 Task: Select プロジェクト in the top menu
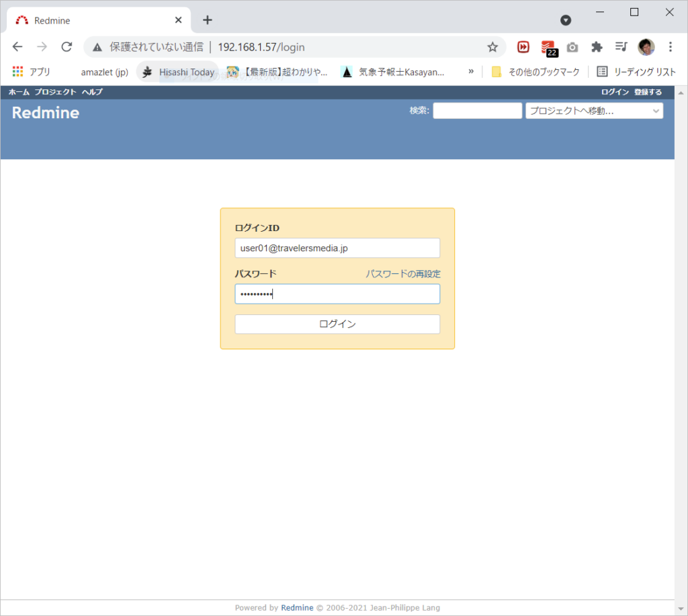(55, 92)
